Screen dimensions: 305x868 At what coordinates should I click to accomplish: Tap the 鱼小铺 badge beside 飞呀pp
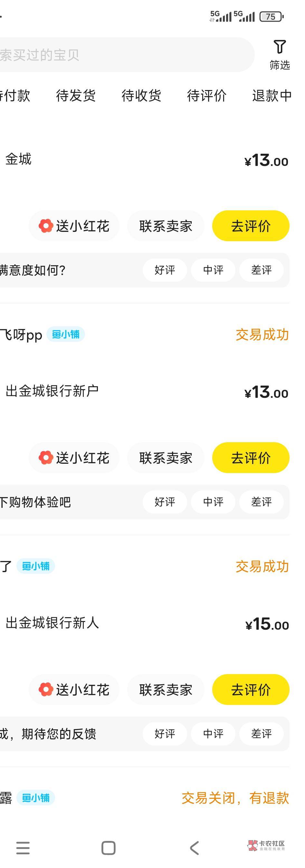[66, 334]
